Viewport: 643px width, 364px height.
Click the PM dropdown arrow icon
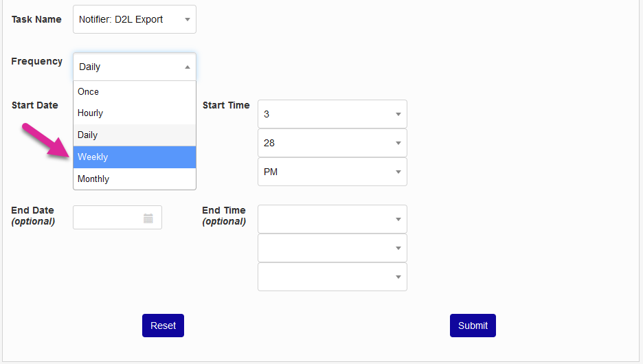[x=398, y=172]
